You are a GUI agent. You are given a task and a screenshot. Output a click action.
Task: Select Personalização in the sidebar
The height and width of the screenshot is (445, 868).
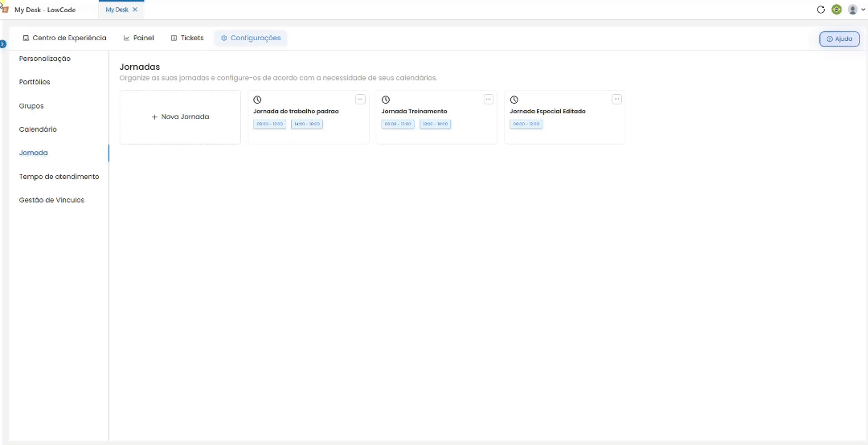[45, 59]
